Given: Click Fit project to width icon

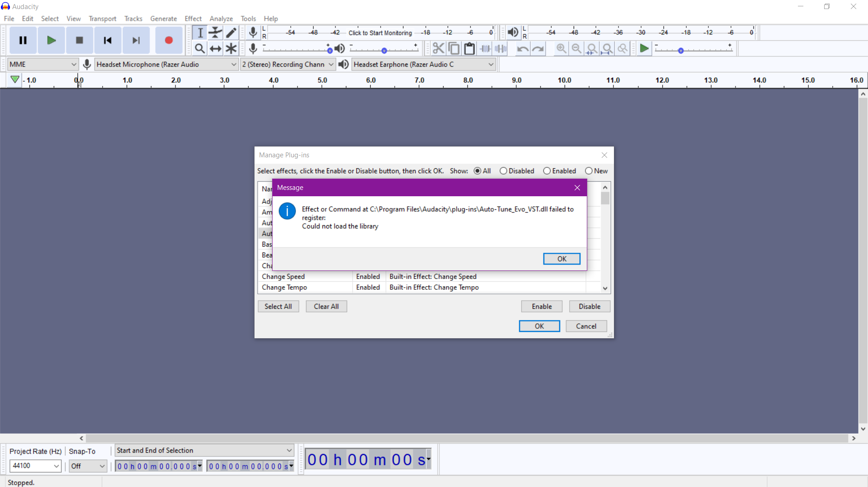Looking at the screenshot, I should 607,48.
